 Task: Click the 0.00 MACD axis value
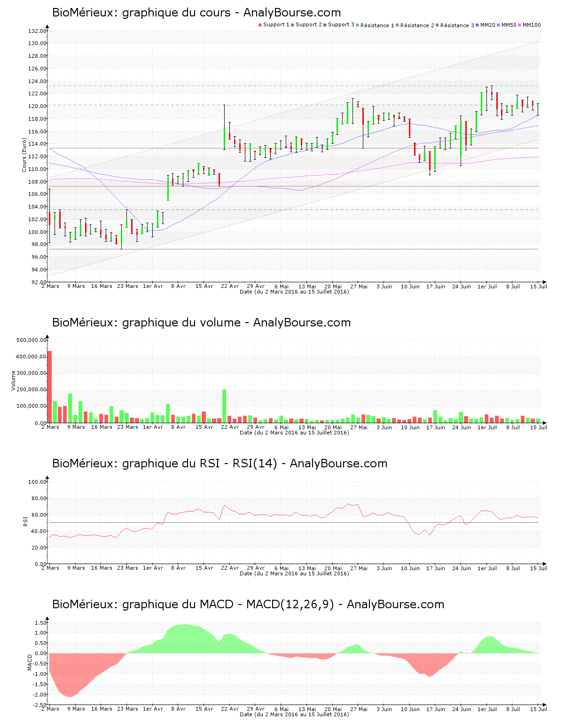click(40, 653)
